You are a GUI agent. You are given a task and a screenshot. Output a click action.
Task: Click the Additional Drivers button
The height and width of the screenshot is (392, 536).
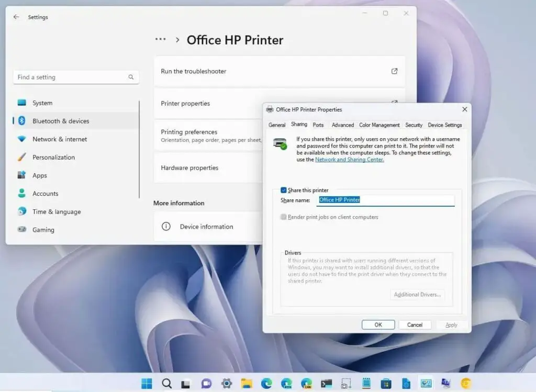point(417,295)
